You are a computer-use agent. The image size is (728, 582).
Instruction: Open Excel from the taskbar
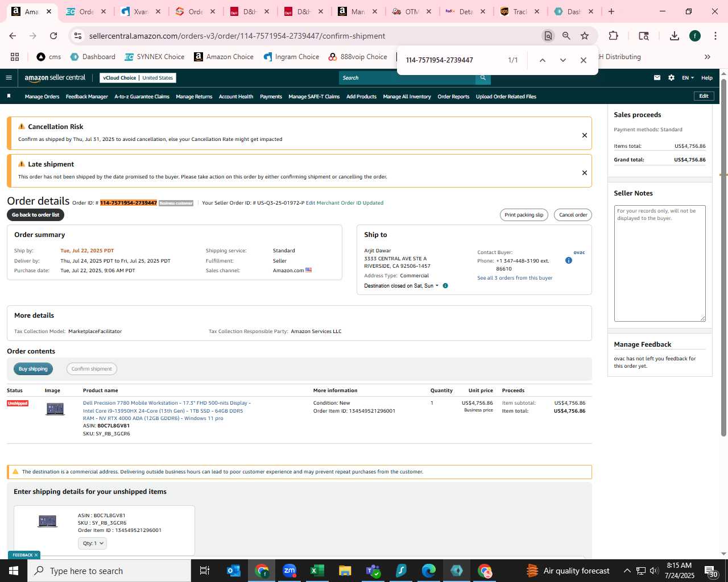click(317, 571)
